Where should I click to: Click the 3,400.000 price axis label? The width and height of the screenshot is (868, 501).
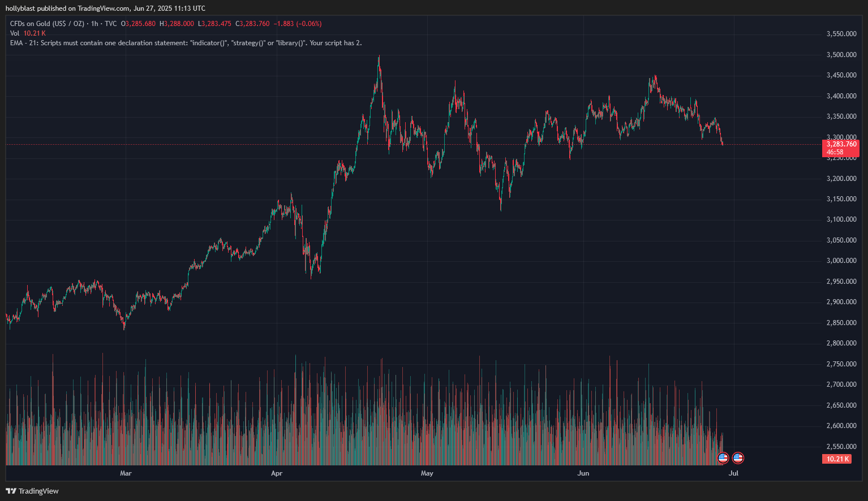click(841, 96)
